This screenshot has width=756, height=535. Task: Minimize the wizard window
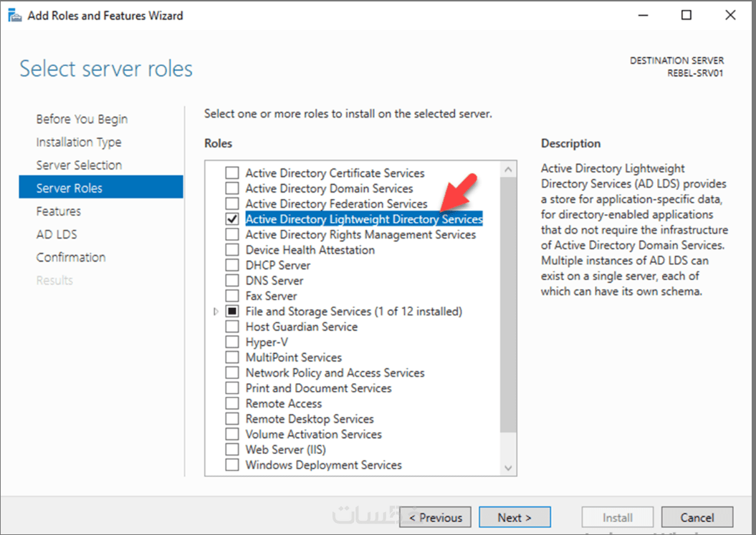click(643, 16)
